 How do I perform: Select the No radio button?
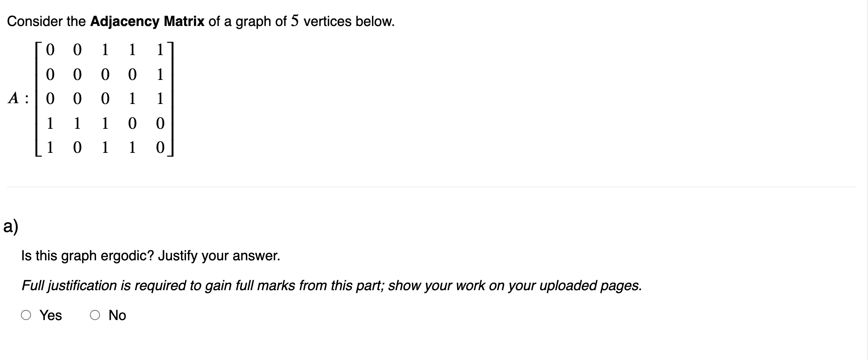point(95,315)
